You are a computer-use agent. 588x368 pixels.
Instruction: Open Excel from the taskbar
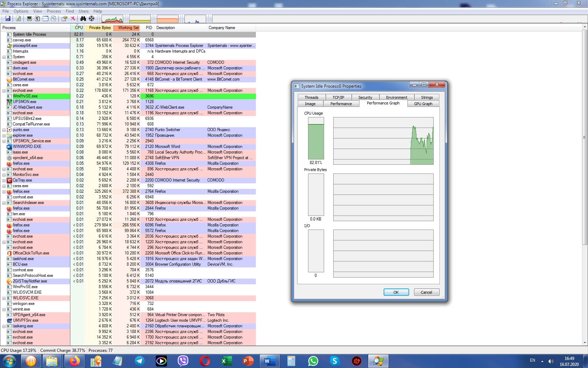pos(226,361)
